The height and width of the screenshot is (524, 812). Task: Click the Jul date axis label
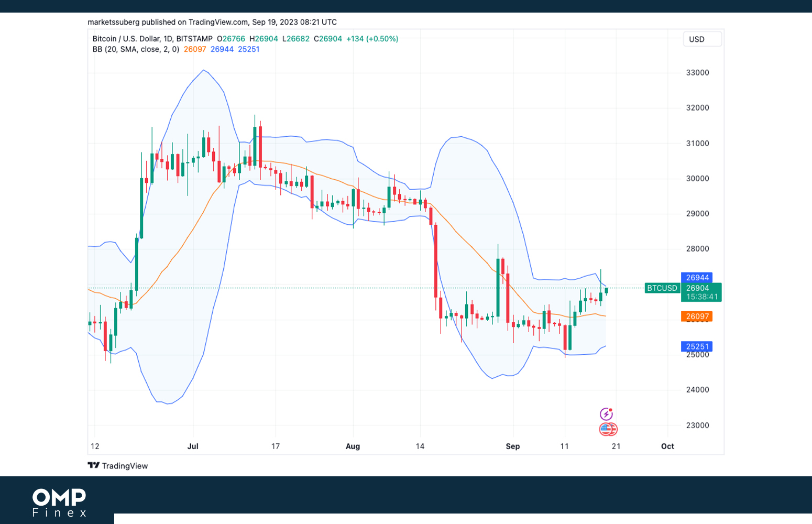[193, 446]
